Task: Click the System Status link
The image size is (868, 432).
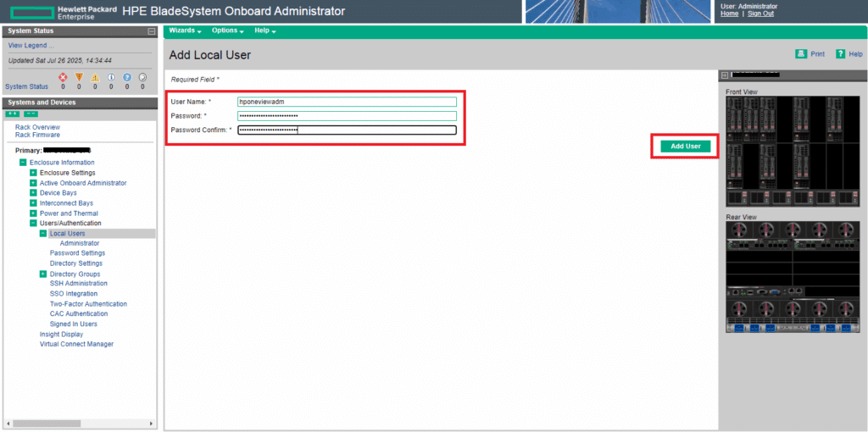Action: pos(26,86)
